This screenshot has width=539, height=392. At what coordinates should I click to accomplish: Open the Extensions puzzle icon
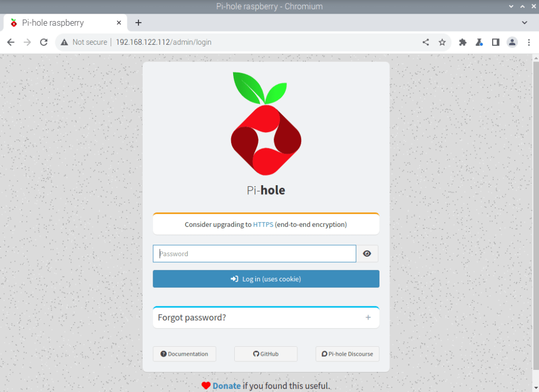coord(463,42)
